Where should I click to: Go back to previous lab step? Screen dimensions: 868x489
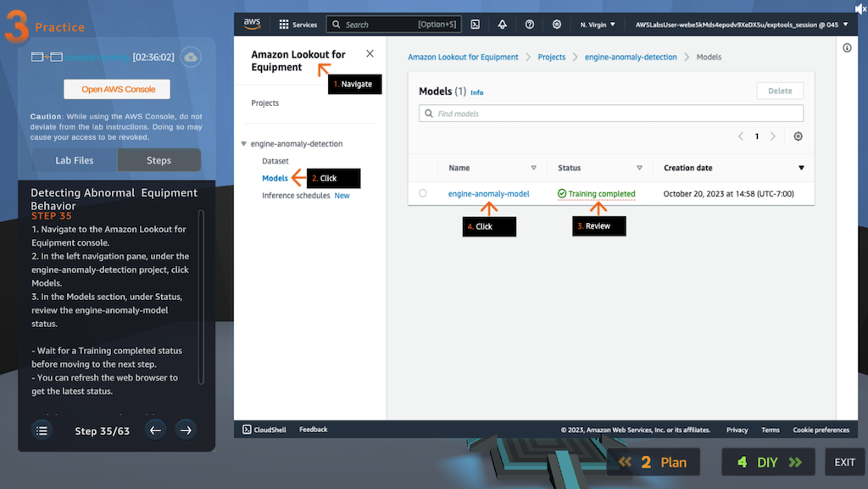coord(156,430)
